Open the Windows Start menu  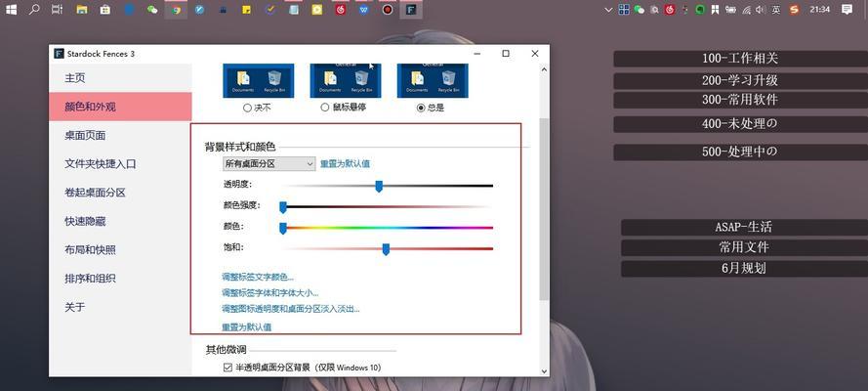coord(11,10)
